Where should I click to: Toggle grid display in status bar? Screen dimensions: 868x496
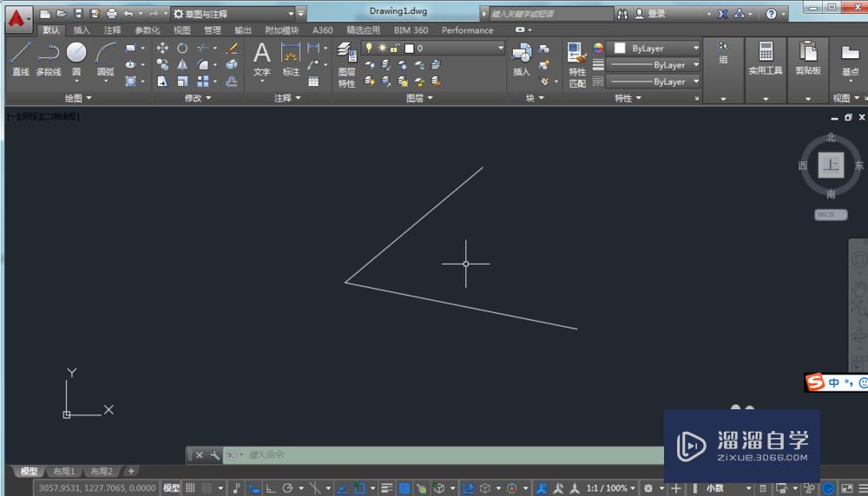(x=190, y=487)
